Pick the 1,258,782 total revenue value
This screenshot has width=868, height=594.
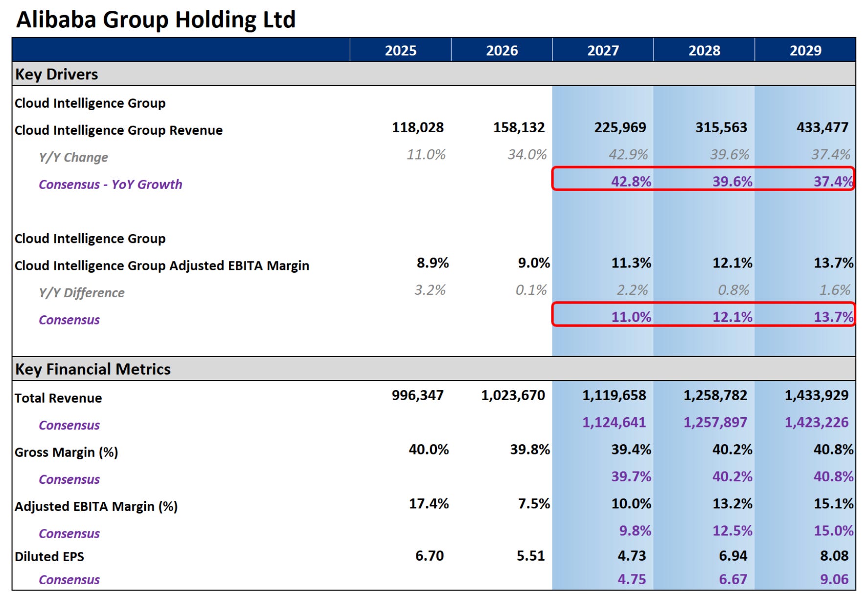click(x=716, y=395)
